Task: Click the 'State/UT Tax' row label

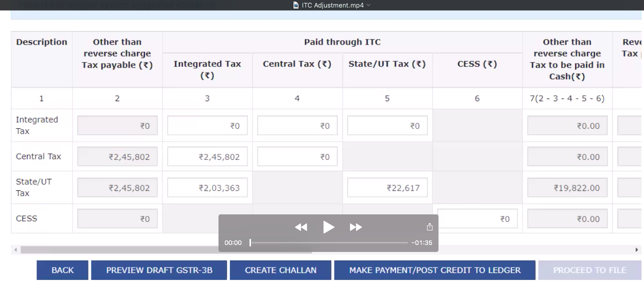Action: pos(33,187)
